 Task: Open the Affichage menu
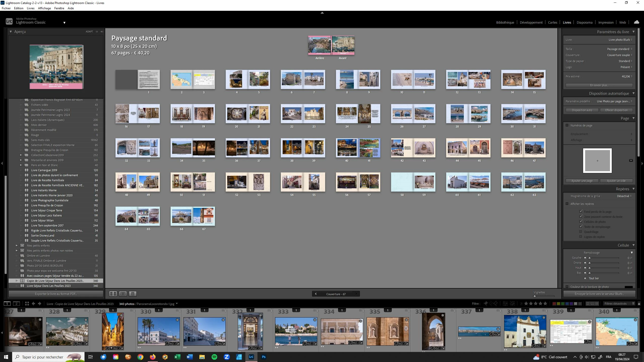(44, 8)
